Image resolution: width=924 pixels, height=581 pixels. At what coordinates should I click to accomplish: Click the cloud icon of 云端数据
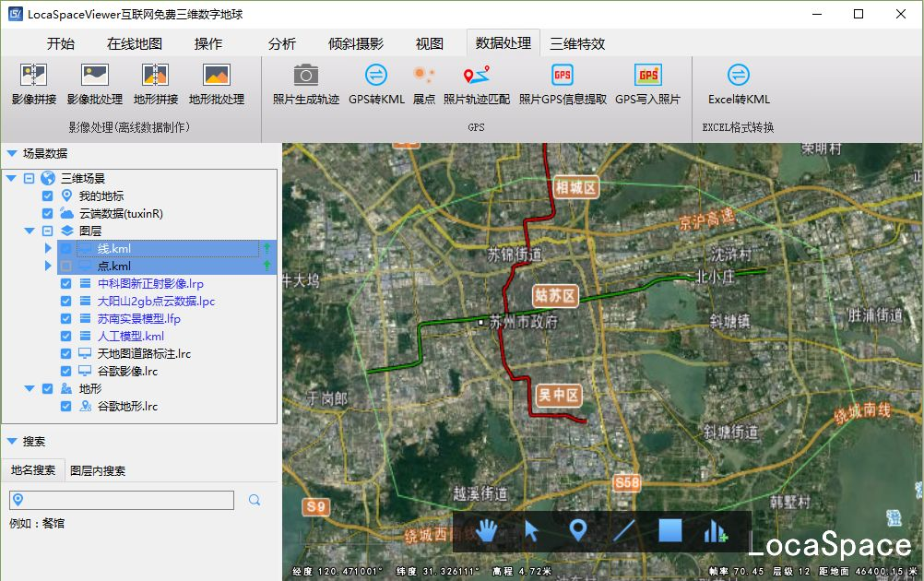click(67, 213)
